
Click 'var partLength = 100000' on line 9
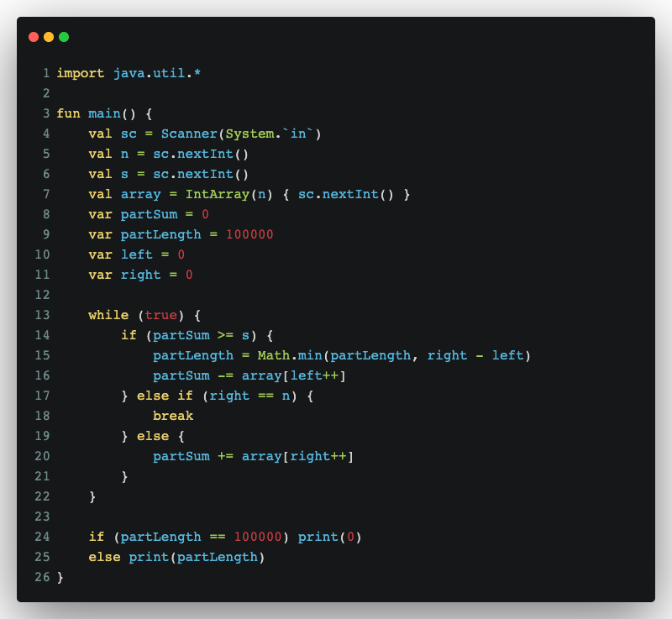(x=181, y=234)
